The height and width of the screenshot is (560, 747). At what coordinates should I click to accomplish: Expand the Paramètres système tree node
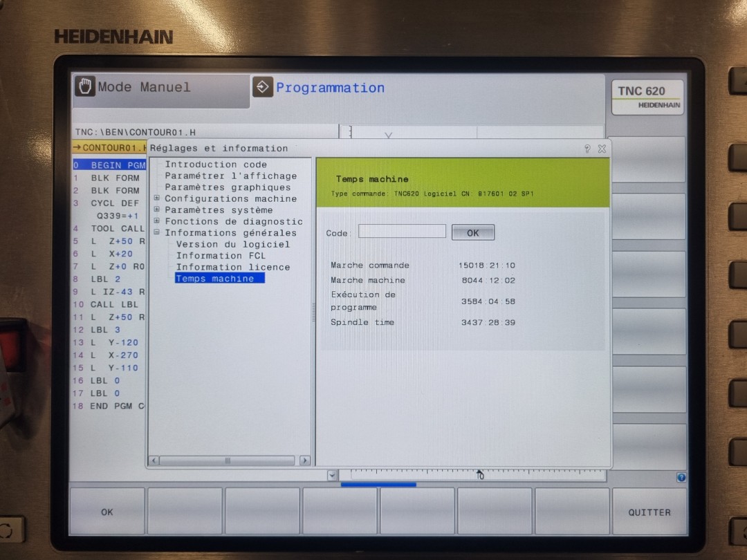click(157, 209)
